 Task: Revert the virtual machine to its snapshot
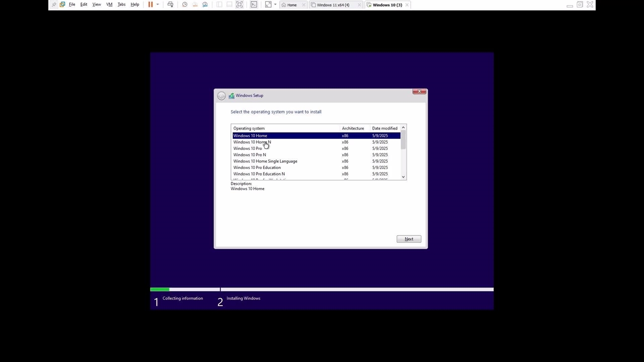click(195, 5)
